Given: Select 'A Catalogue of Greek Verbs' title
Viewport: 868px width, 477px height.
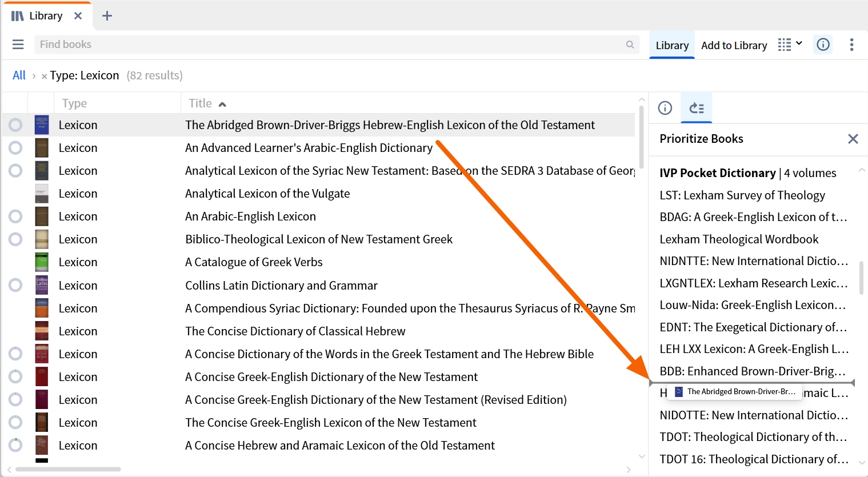Looking at the screenshot, I should click(254, 262).
